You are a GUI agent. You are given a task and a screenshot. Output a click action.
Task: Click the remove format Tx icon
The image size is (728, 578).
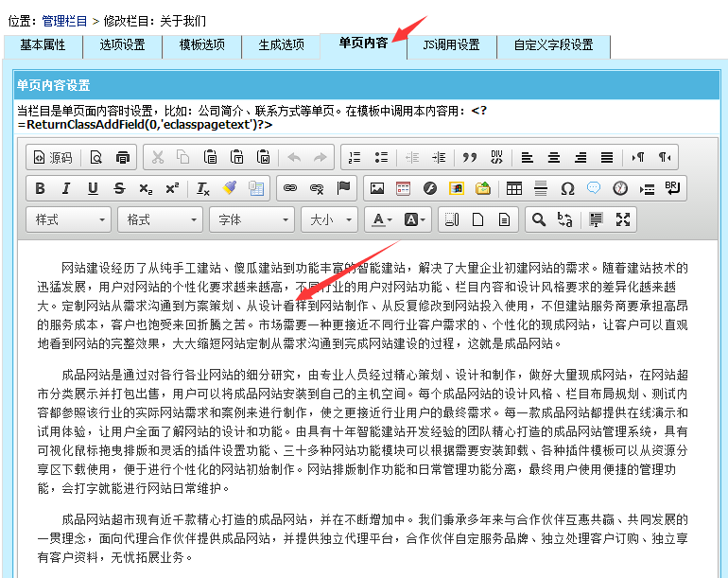coord(203,188)
